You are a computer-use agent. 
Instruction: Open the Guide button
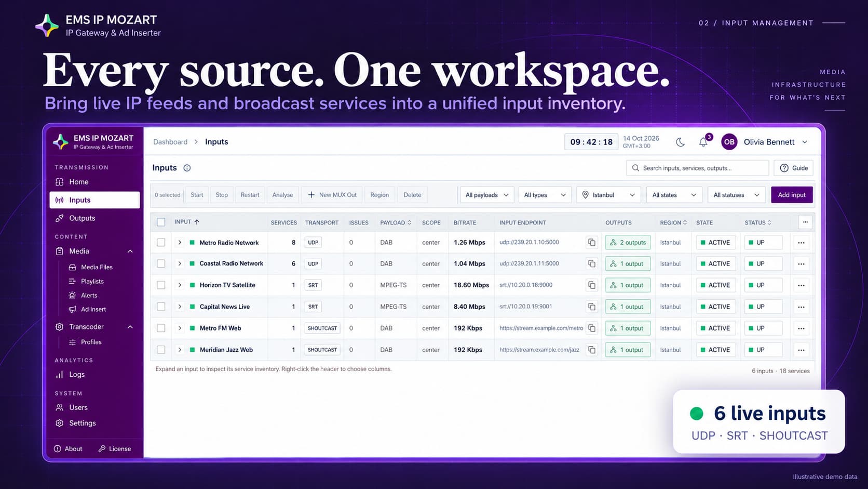[x=794, y=168]
